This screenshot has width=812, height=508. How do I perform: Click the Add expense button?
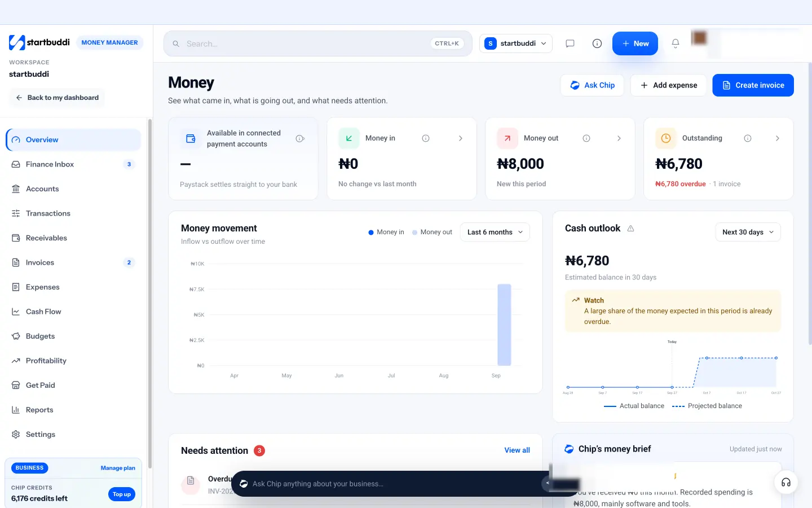tap(668, 85)
